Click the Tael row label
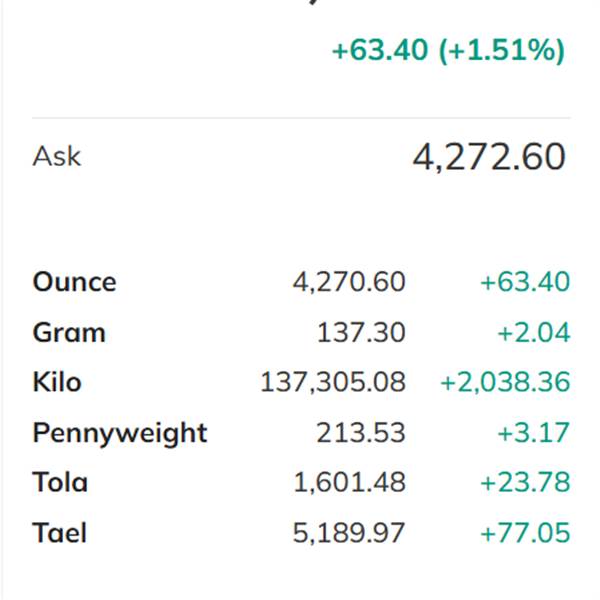Screen dimensions: 600x600 [60, 532]
